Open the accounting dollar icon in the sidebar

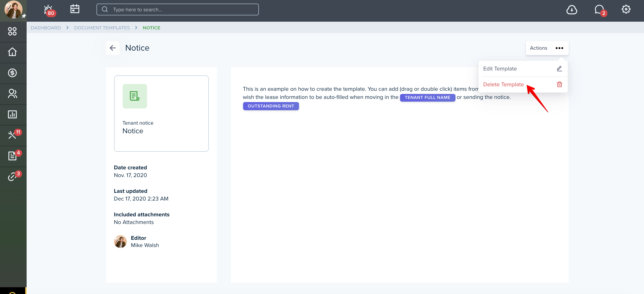[12, 73]
